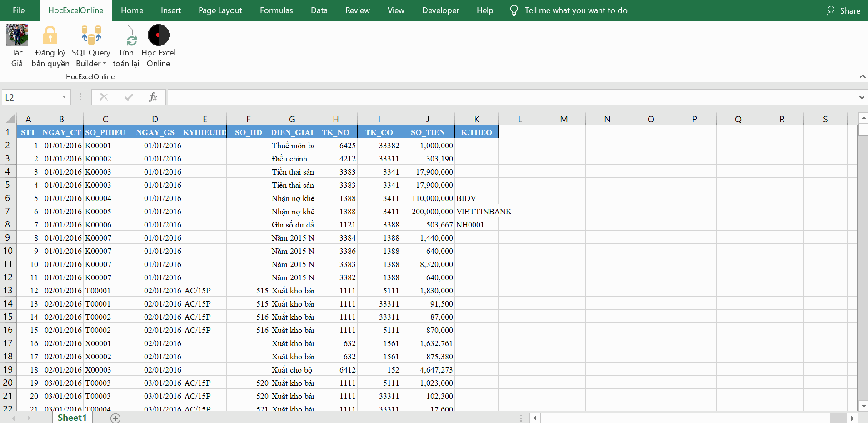Click Tính toán lại recalculate icon
This screenshot has width=868, height=423.
(126, 36)
